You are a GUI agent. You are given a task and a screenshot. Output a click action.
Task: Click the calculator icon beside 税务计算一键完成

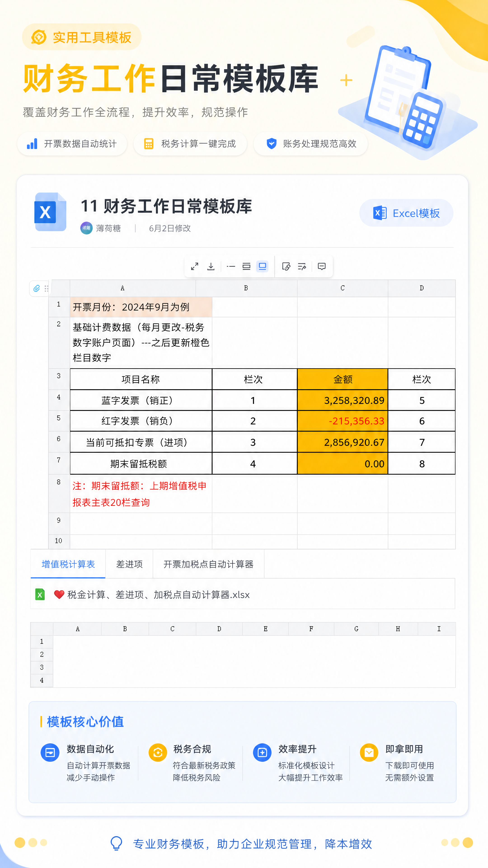pyautogui.click(x=148, y=144)
